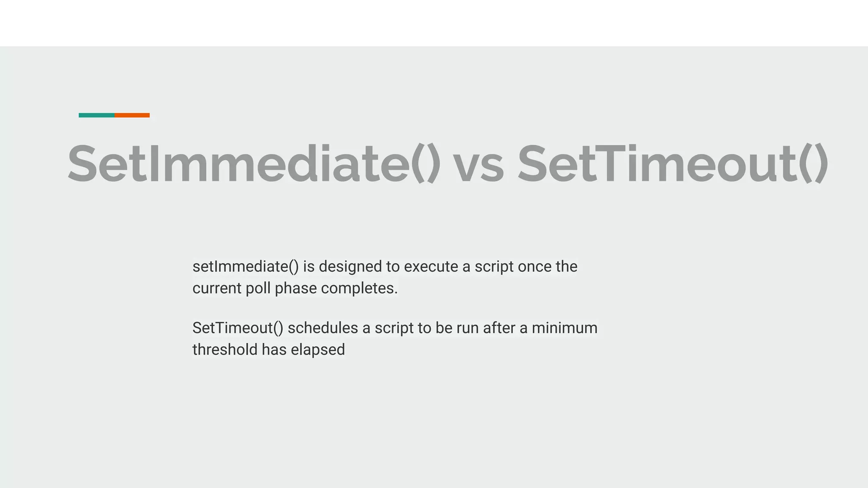Click the word "designed" in body text
This screenshot has width=868, height=488.
(x=350, y=266)
